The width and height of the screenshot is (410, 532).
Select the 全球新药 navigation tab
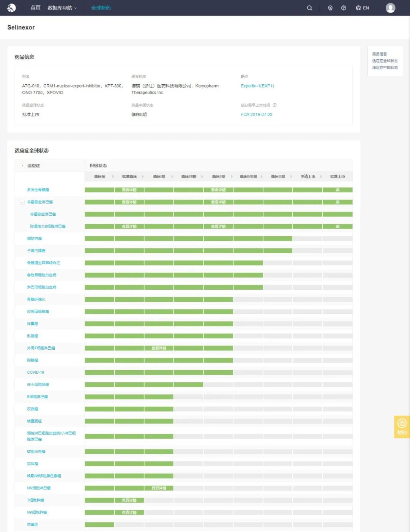101,8
